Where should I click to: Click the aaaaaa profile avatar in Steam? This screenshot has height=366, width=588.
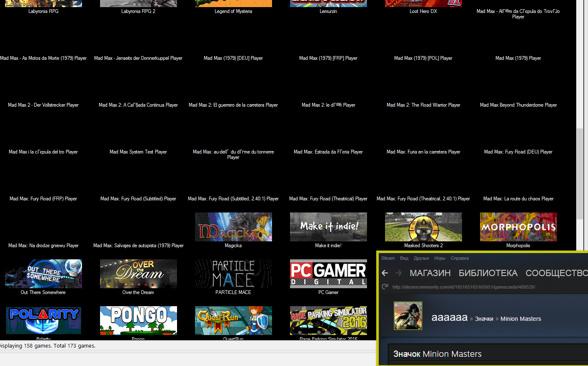coord(408,316)
